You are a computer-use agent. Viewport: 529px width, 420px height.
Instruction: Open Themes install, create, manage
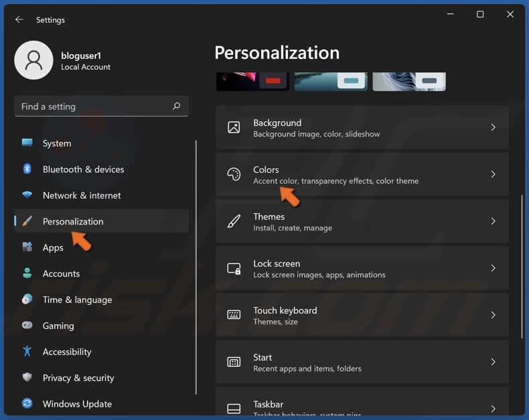click(x=362, y=221)
